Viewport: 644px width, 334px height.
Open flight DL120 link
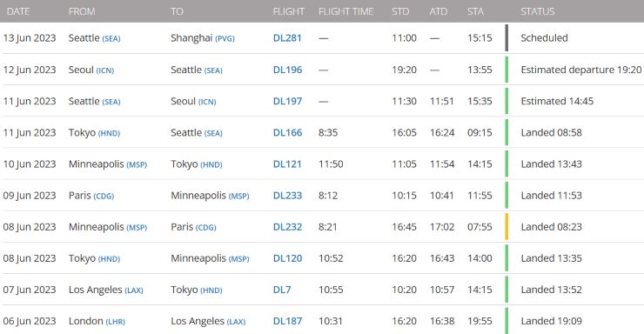point(287,258)
